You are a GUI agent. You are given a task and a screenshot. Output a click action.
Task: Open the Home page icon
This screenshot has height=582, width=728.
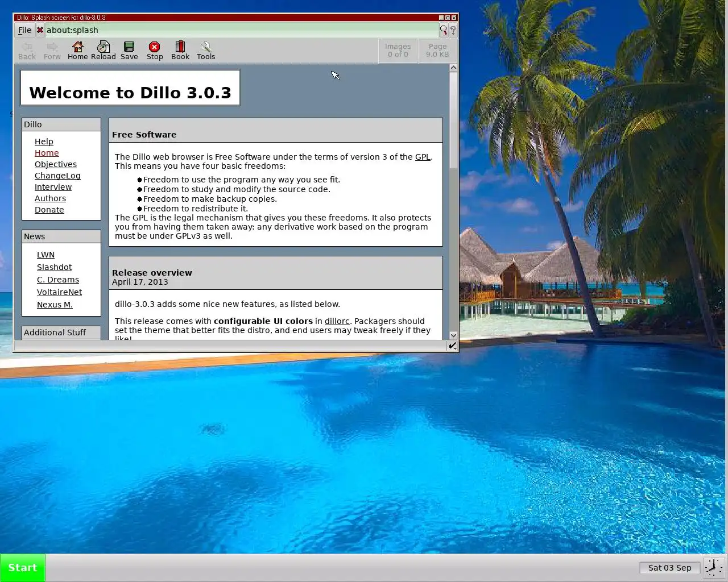(x=77, y=51)
